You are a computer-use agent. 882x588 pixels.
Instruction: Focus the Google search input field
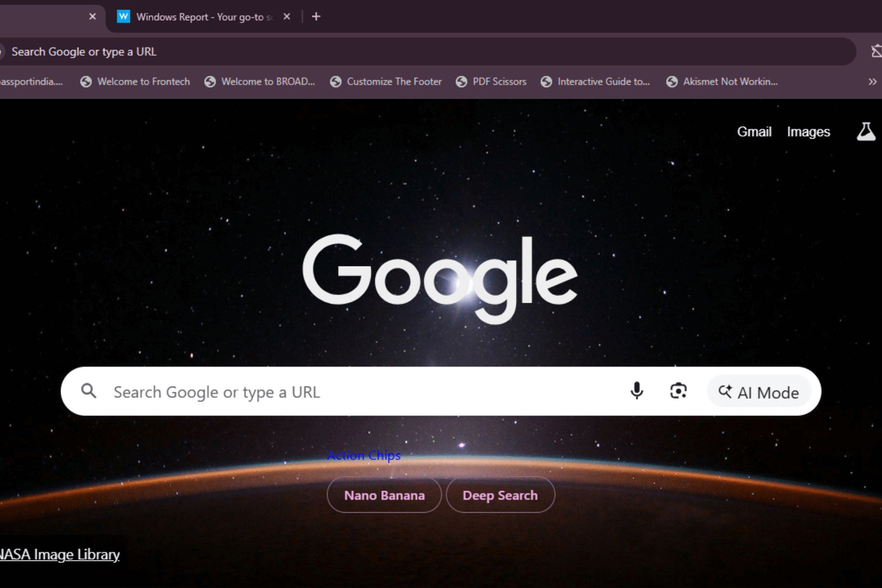pos(358,392)
